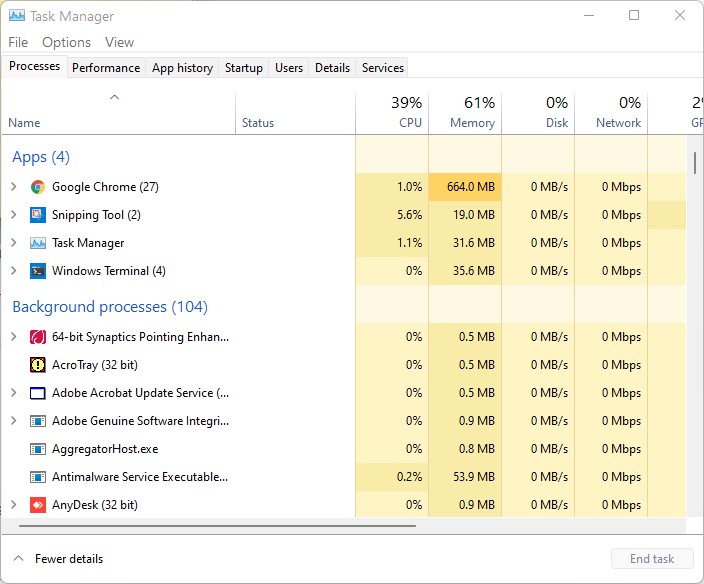The width and height of the screenshot is (704, 584).
Task: Select the AcroTray (32 bit) row name
Action: pyautogui.click(x=95, y=365)
